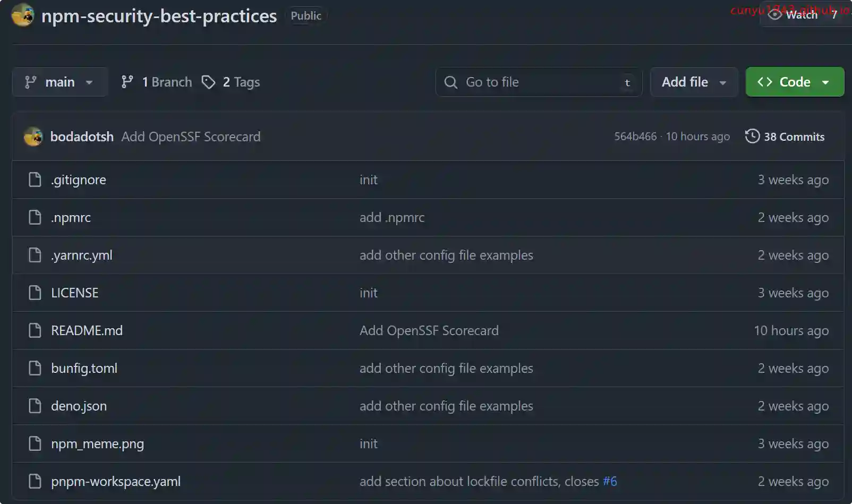
Task: Open the pnpm-workspace.yaml file
Action: 116,482
